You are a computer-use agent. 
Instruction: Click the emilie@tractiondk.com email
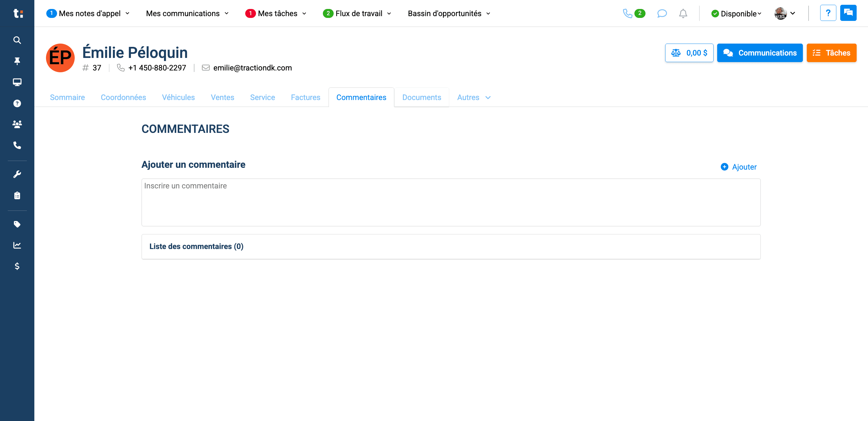252,68
